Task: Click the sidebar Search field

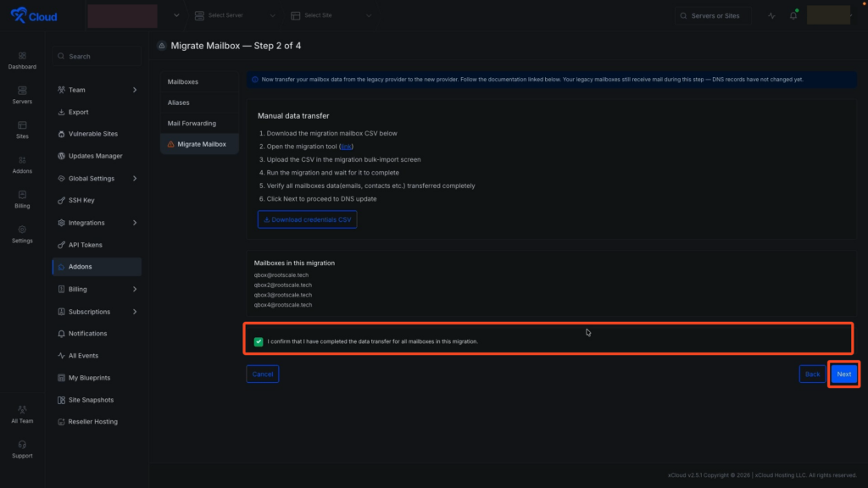Action: [x=97, y=57]
